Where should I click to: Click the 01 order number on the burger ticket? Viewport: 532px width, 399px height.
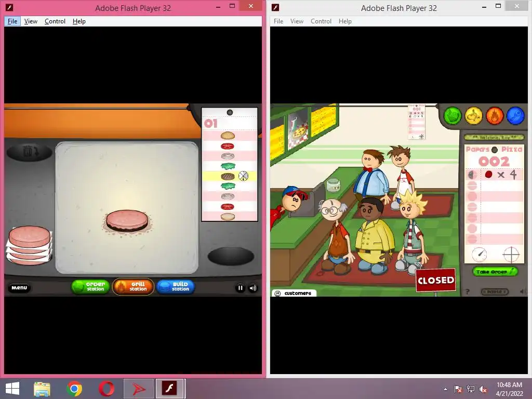pyautogui.click(x=211, y=124)
